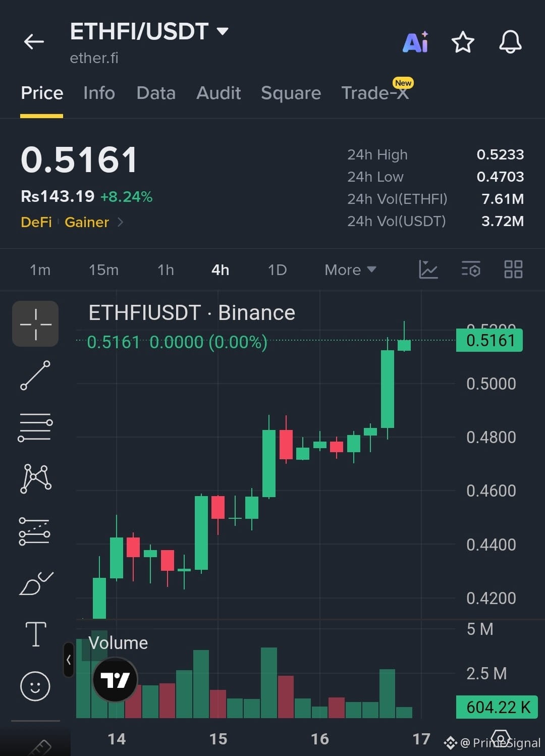This screenshot has height=756, width=545.
Task: Tap the current price label 0.5161 on axis
Action: [x=489, y=340]
